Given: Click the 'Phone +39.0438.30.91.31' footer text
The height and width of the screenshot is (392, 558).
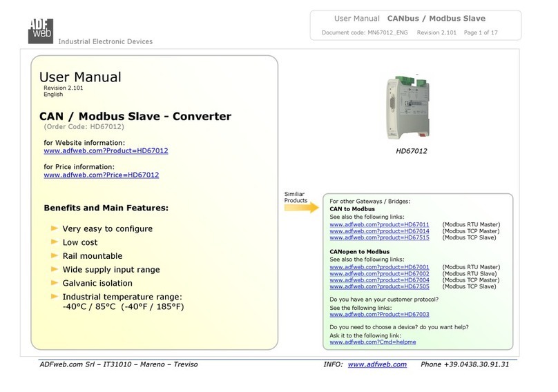Looking at the screenshot, I should coord(465,364).
